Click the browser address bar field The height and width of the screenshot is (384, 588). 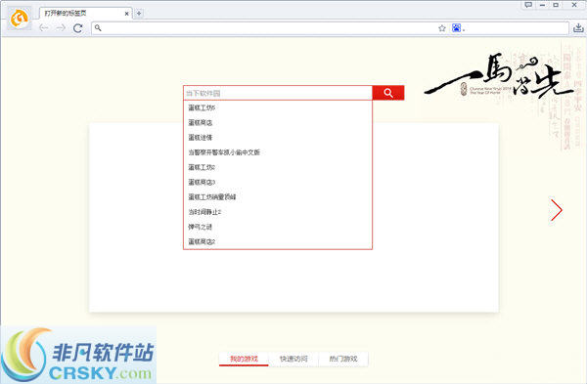(330, 28)
